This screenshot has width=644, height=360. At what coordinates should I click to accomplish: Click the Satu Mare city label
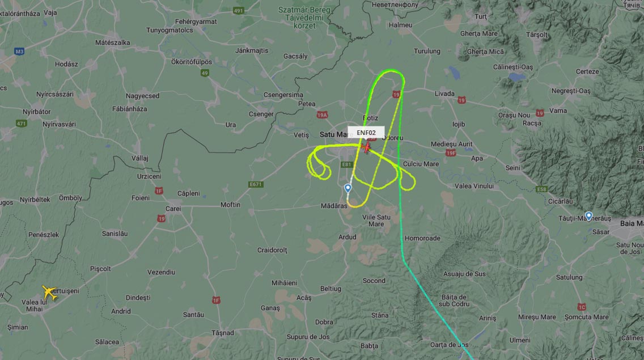pyautogui.click(x=334, y=134)
